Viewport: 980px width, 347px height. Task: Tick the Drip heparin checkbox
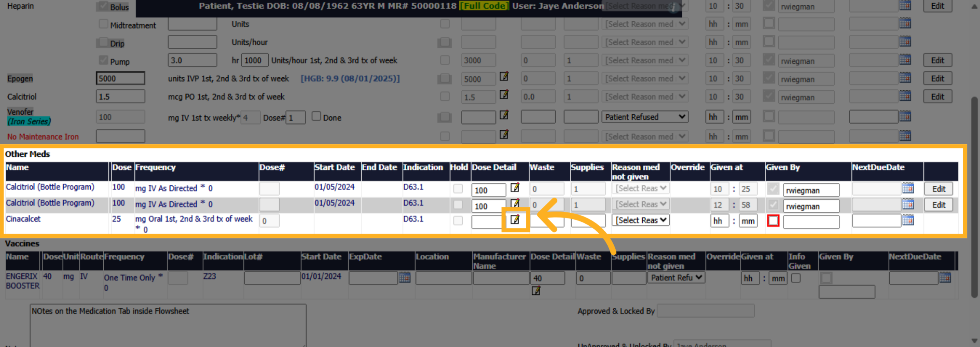103,42
